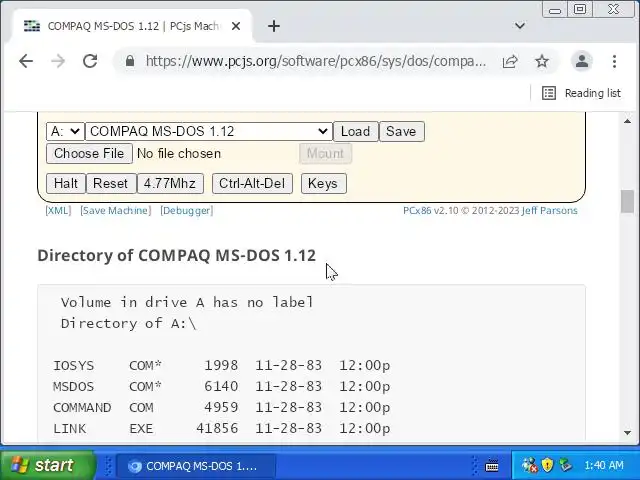The width and height of the screenshot is (640, 480).
Task: Click the Choose File button
Action: pyautogui.click(x=89, y=153)
